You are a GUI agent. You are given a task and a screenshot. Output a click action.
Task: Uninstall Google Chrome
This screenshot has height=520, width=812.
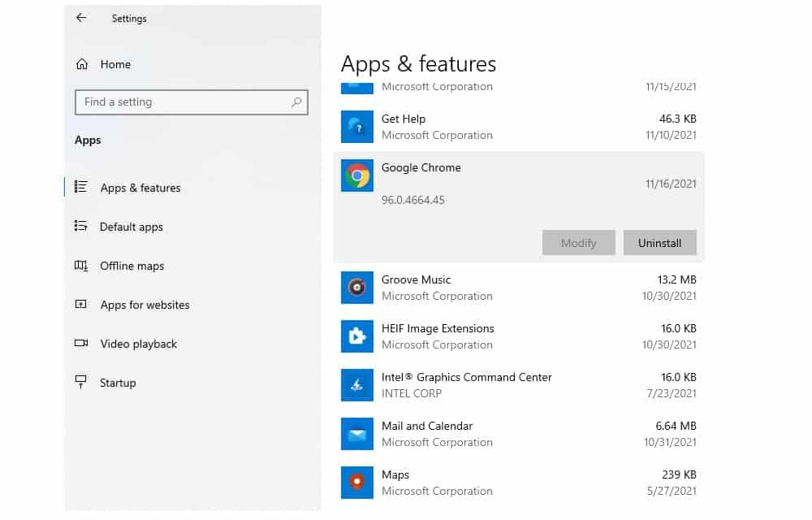[x=659, y=243]
